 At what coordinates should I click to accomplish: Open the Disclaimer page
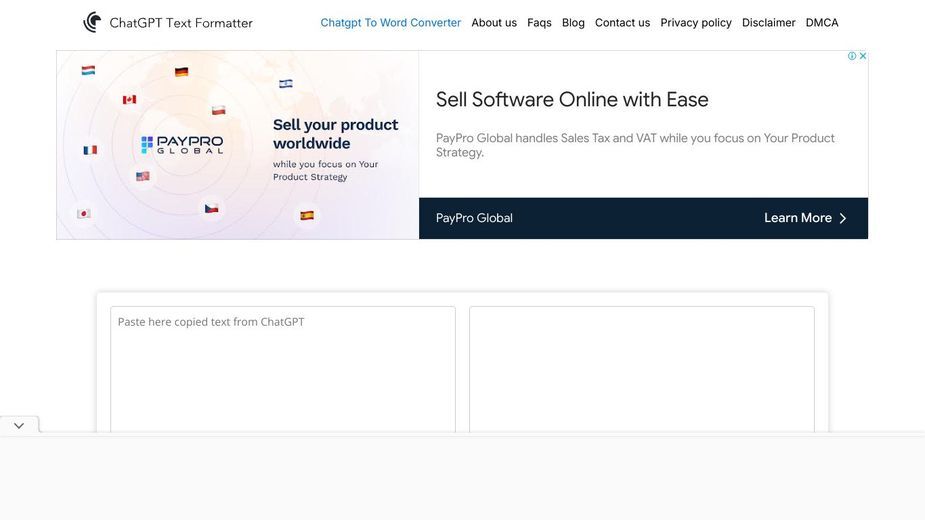[x=768, y=22]
